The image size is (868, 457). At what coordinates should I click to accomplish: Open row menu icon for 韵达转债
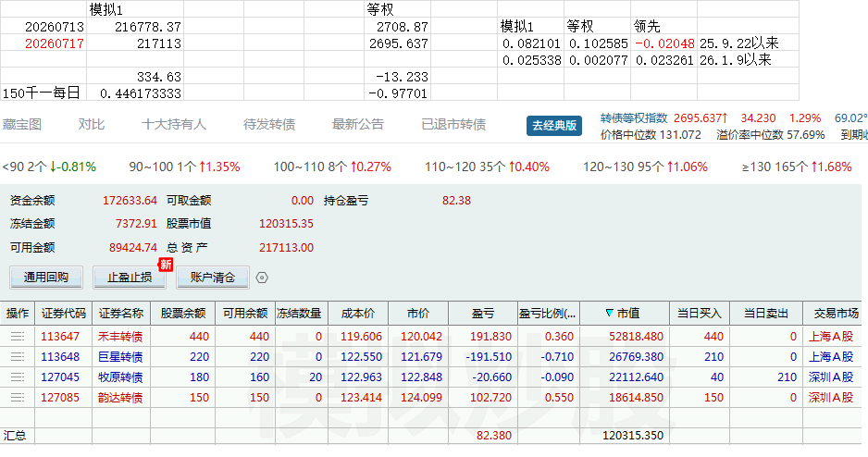point(18,397)
